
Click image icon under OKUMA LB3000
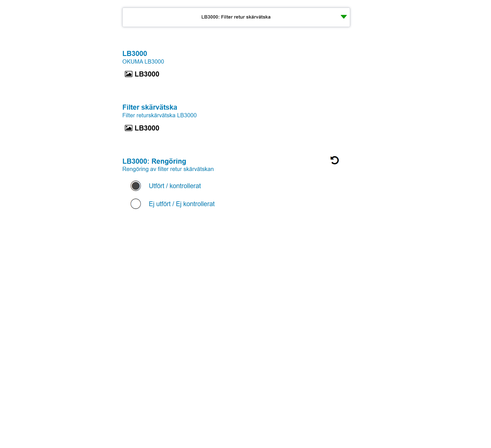point(129,74)
